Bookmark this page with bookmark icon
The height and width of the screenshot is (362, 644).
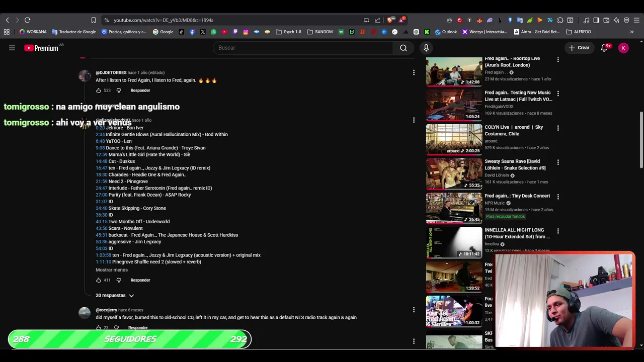93,20
